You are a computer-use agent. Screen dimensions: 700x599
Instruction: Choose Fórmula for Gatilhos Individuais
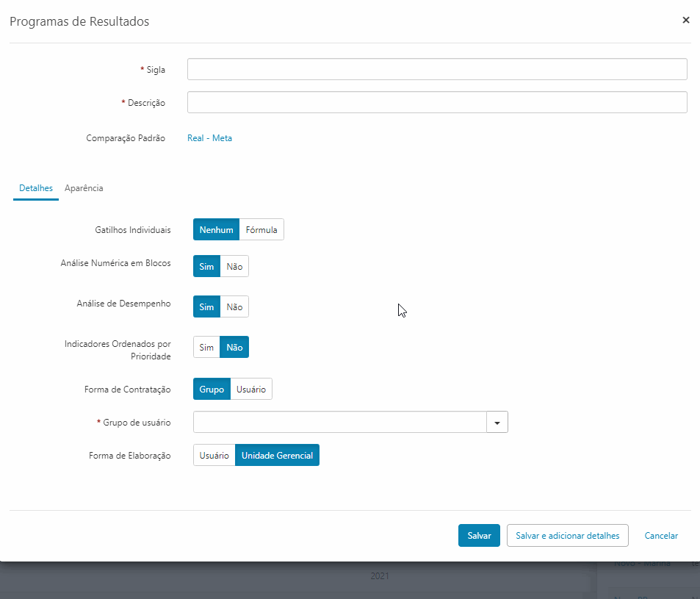(261, 229)
